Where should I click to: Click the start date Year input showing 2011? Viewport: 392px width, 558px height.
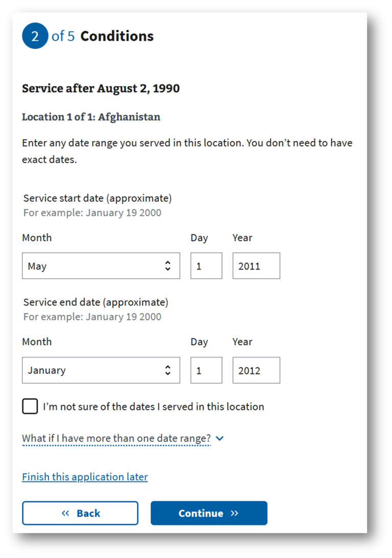coord(256,265)
